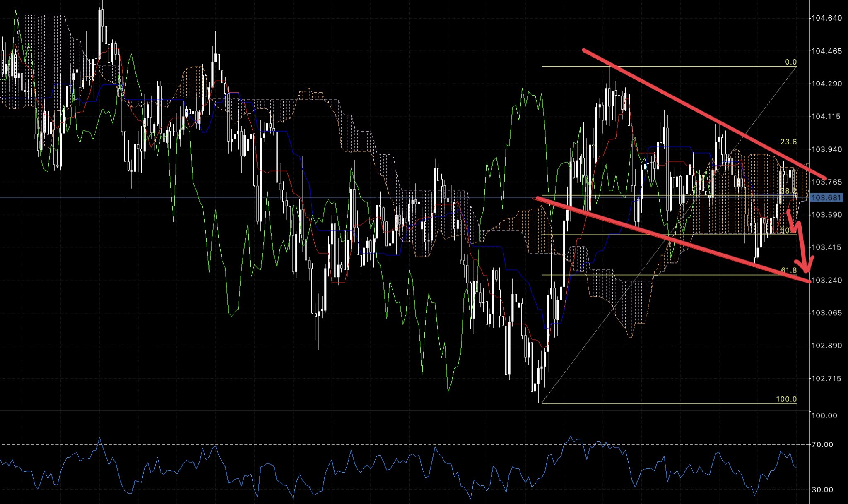
Task: Click the highlighted current price 103.681 label
Action: 826,198
